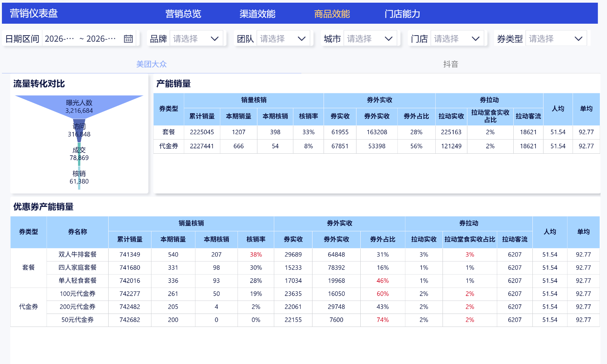Click the red 38% 核销率 cell
Image resolution: width=607 pixels, height=364 pixels.
tap(256, 255)
